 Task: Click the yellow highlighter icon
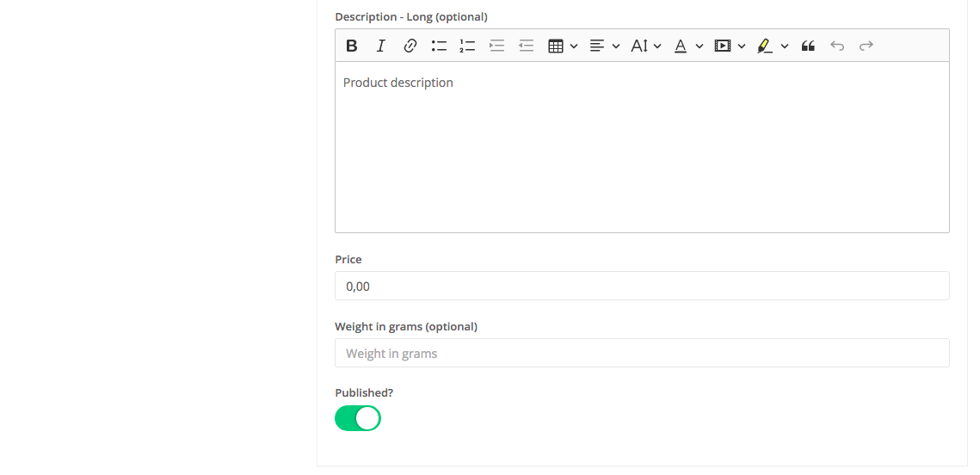[x=764, y=46]
